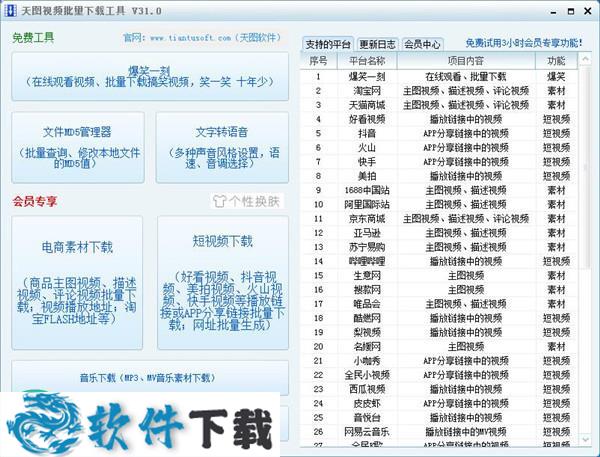Click 个性换肤 skin change label

254,201
